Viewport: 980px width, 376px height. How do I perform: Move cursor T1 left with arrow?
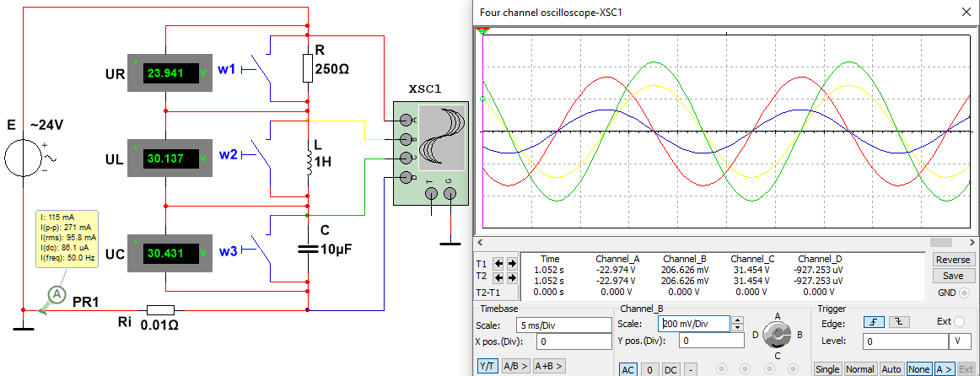tap(498, 263)
